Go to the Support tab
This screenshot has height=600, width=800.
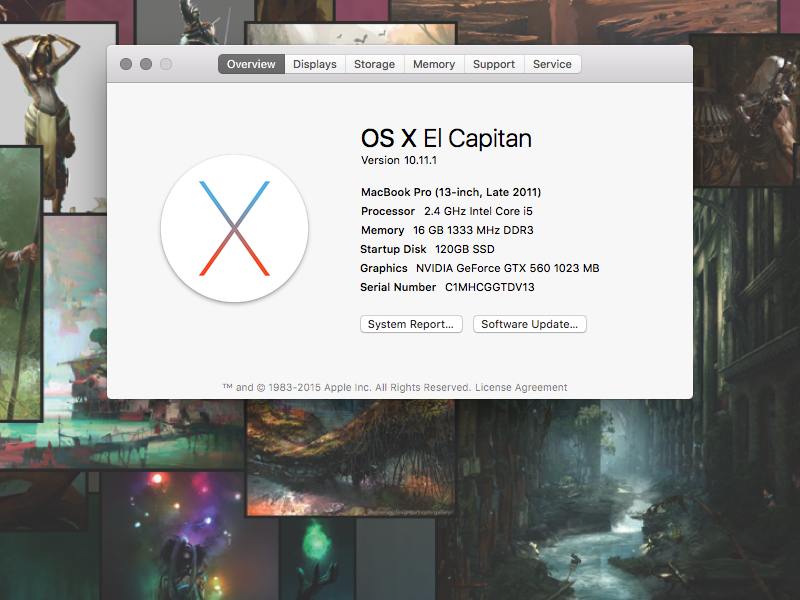point(494,64)
